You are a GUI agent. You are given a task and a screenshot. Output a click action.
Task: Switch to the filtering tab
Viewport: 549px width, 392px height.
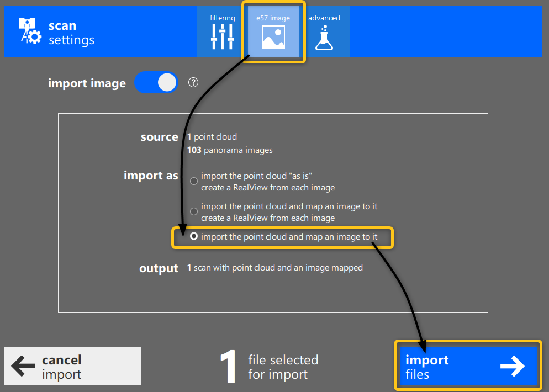(x=222, y=30)
